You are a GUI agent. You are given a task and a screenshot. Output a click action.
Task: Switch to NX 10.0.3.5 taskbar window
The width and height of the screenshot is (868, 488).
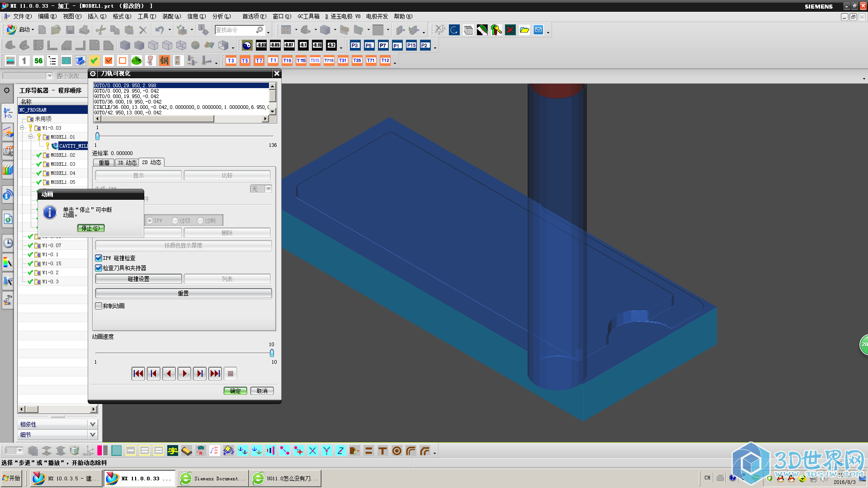pos(66,479)
